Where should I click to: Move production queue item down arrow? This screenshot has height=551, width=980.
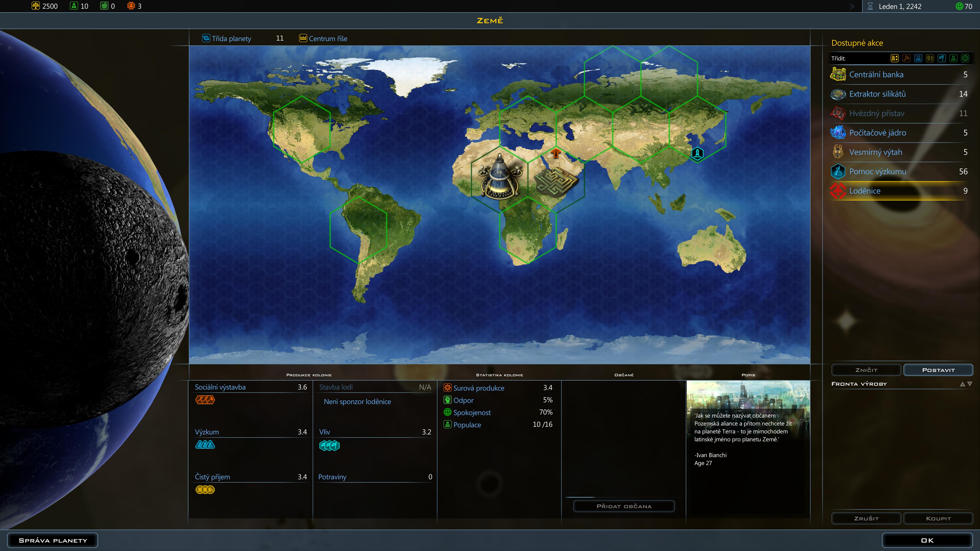pyautogui.click(x=970, y=384)
